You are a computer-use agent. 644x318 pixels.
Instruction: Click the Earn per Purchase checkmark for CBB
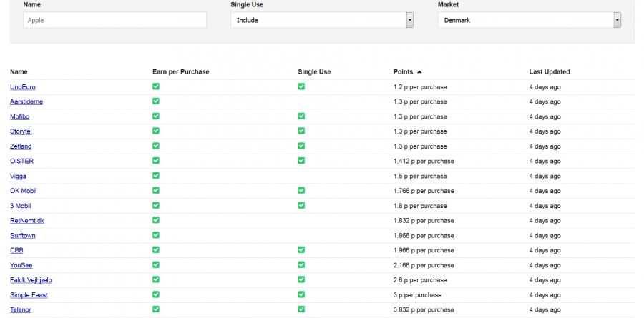coord(156,250)
